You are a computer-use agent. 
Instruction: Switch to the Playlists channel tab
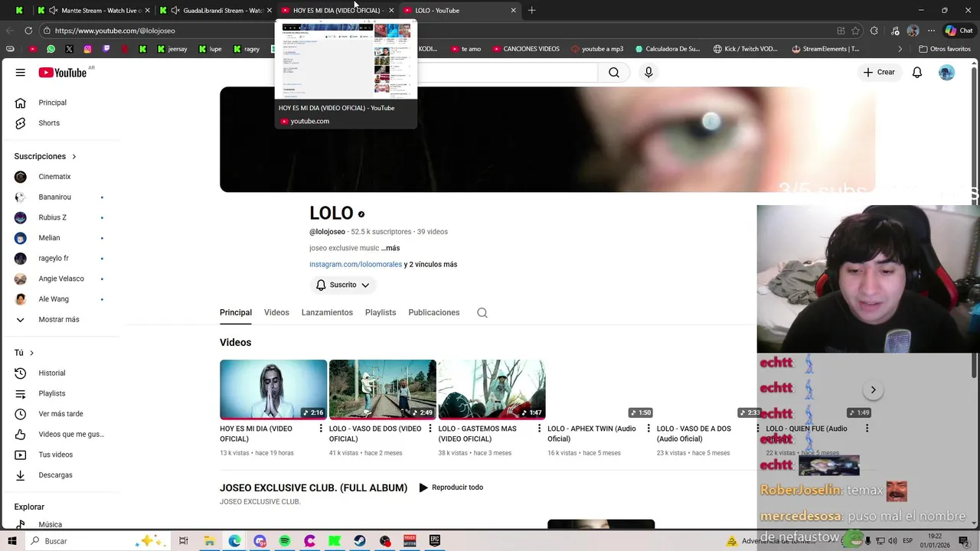(x=381, y=312)
